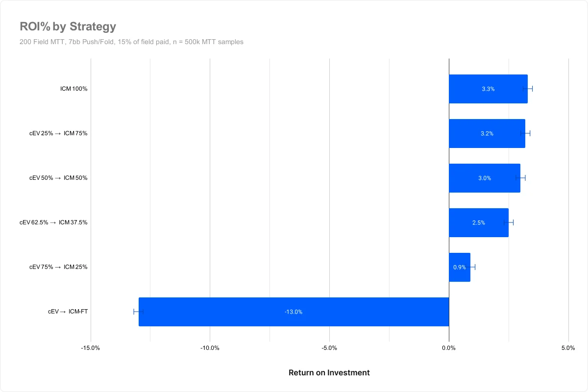Click the 0.0% x-axis tick label
This screenshot has height=392, width=588.
click(x=449, y=348)
